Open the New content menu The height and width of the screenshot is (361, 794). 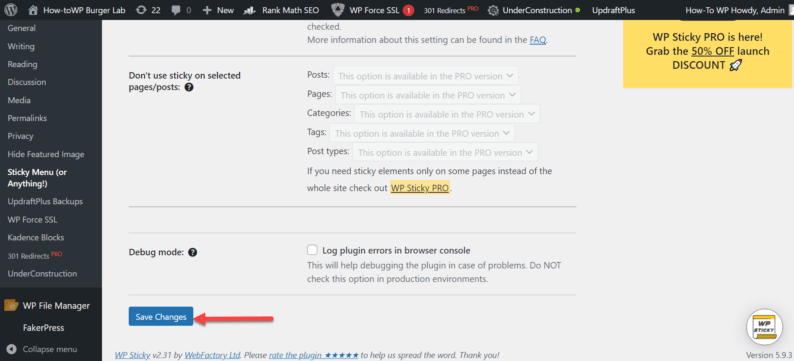(218, 10)
